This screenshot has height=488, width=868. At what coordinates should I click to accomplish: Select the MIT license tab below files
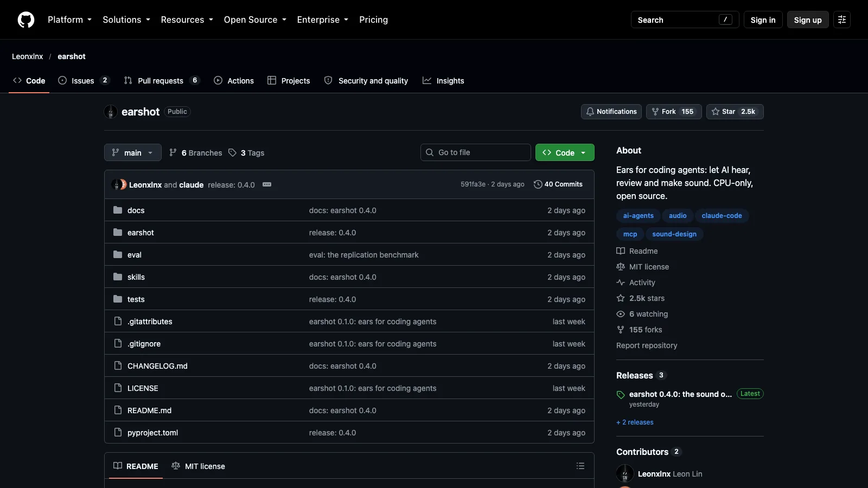click(198, 466)
